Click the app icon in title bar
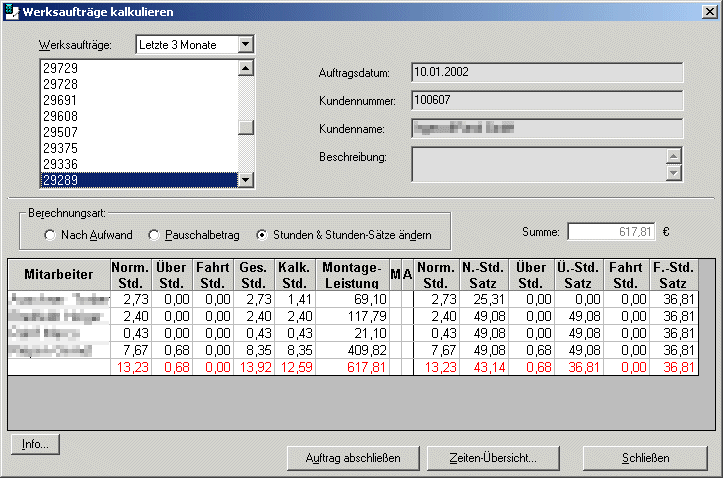723x478 pixels. pyautogui.click(x=11, y=11)
